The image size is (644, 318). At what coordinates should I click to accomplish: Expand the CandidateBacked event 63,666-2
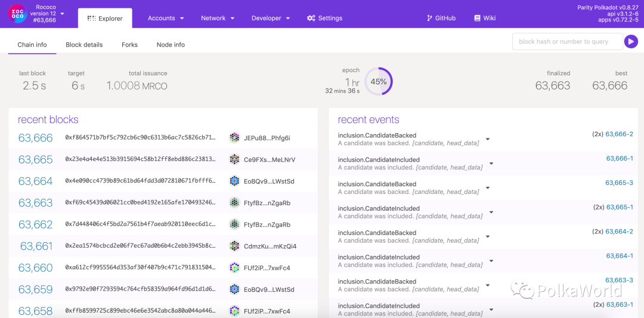coord(488,139)
